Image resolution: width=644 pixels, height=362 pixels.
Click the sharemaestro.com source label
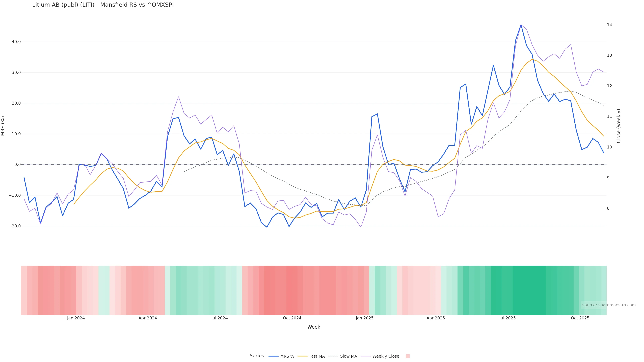point(608,305)
